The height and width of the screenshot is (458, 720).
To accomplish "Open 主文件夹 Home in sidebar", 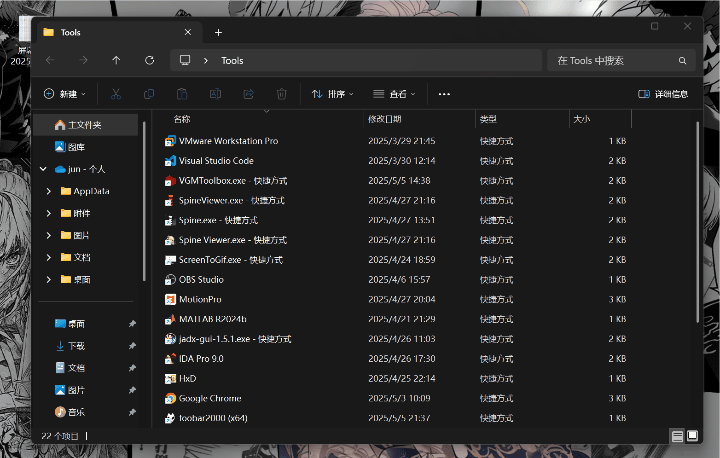I will 86,125.
